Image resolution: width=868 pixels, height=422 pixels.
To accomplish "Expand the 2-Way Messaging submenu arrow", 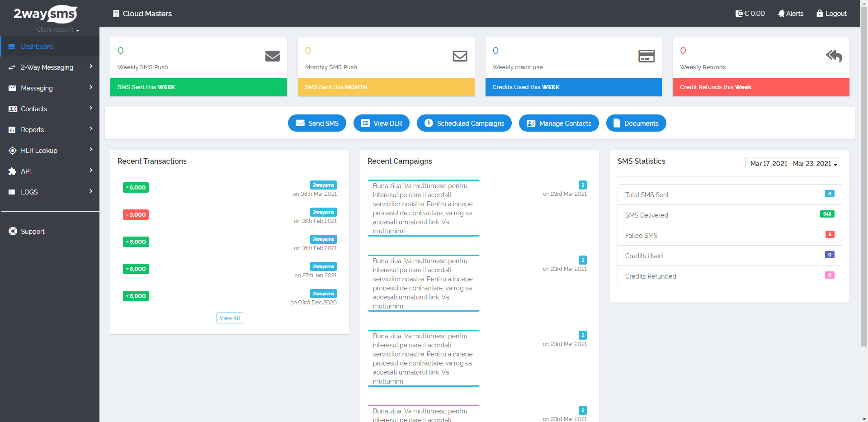I will 91,66.
